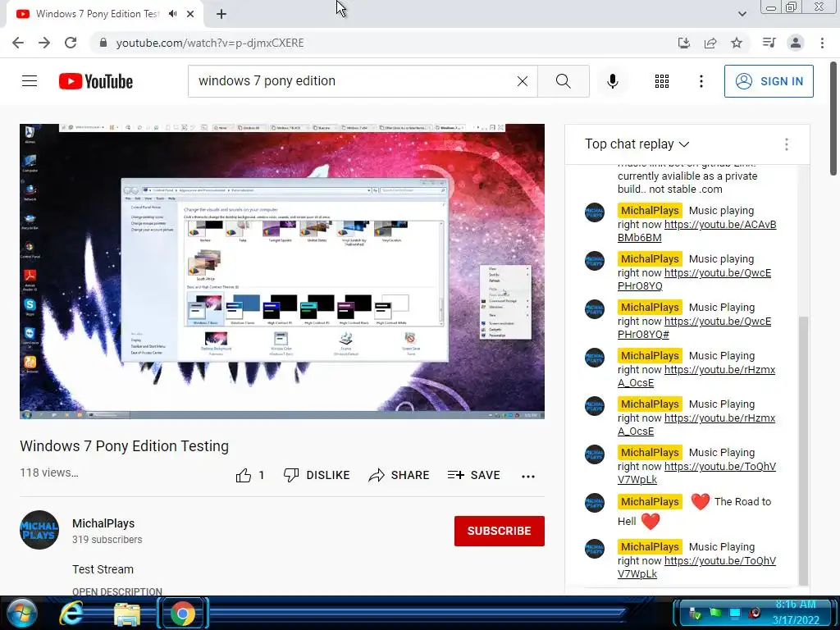Click the address bar URL
The width and height of the screenshot is (840, 630).
[x=210, y=43]
